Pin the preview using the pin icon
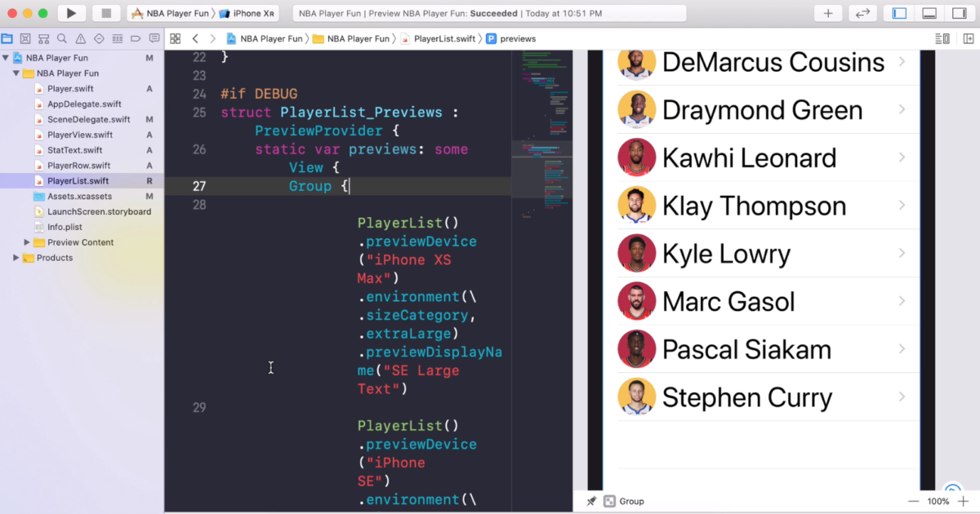The height and width of the screenshot is (514, 980). click(x=590, y=501)
